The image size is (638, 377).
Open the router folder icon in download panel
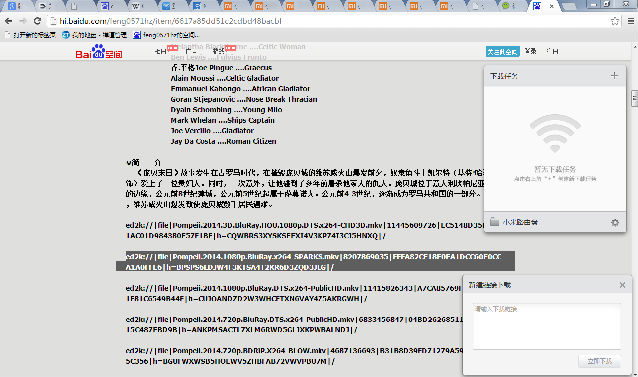494,222
